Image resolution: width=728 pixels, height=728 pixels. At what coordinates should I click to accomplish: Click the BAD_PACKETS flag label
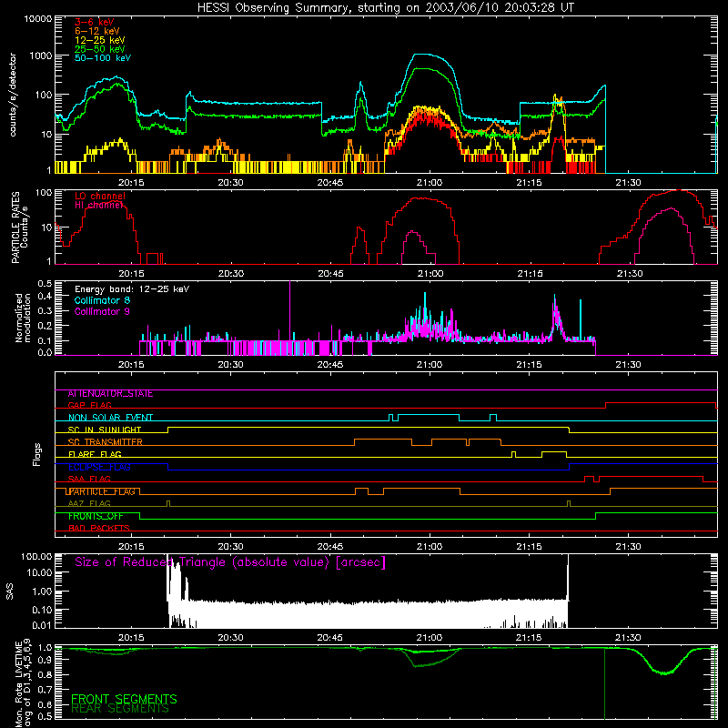click(x=99, y=528)
